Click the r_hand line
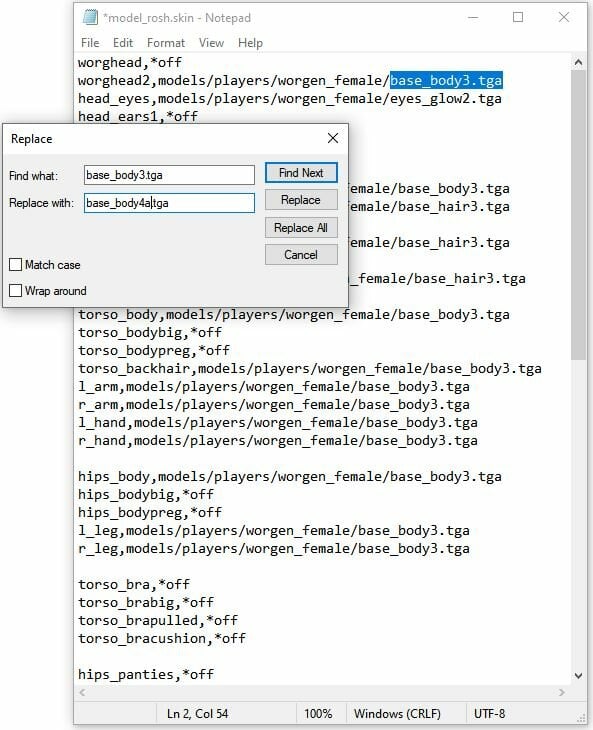The image size is (593, 730). coord(278,440)
